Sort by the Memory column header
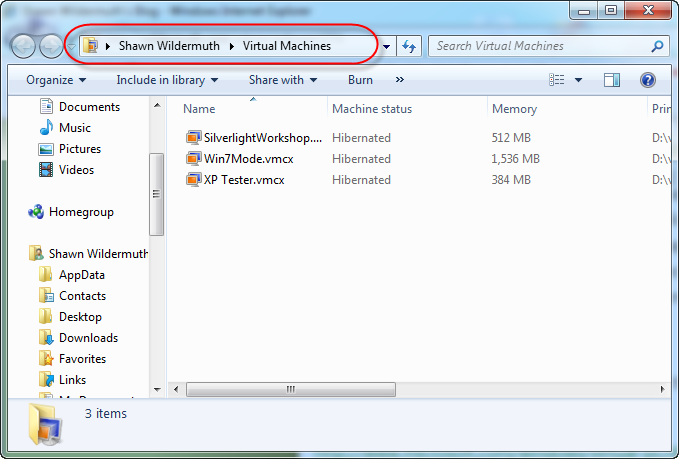 (x=514, y=109)
